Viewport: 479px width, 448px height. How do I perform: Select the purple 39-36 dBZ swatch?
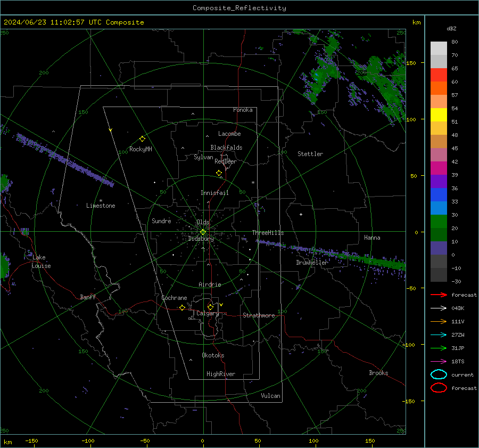click(439, 181)
